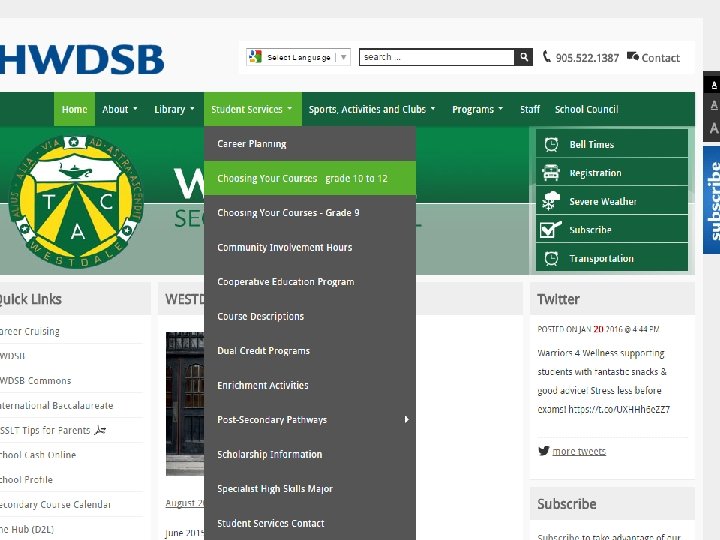This screenshot has height=540, width=720.
Task: Open the Transportation link
Action: click(612, 258)
